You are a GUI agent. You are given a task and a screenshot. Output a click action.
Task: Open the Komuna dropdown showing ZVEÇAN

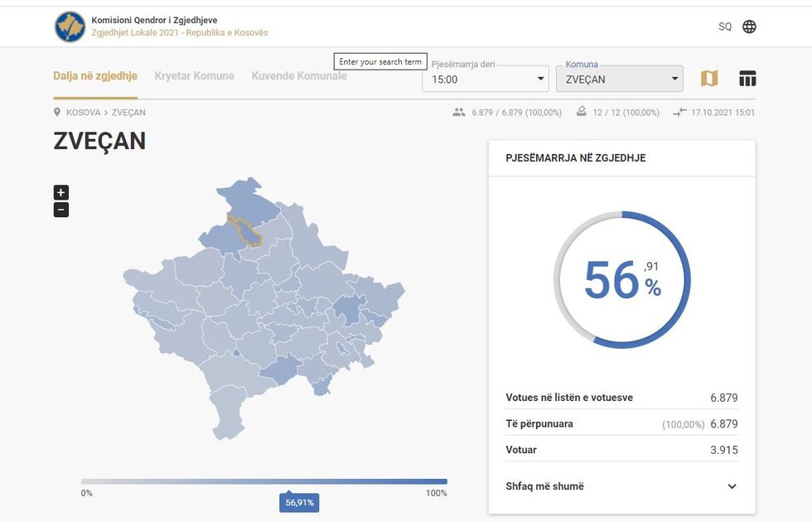[x=619, y=80]
